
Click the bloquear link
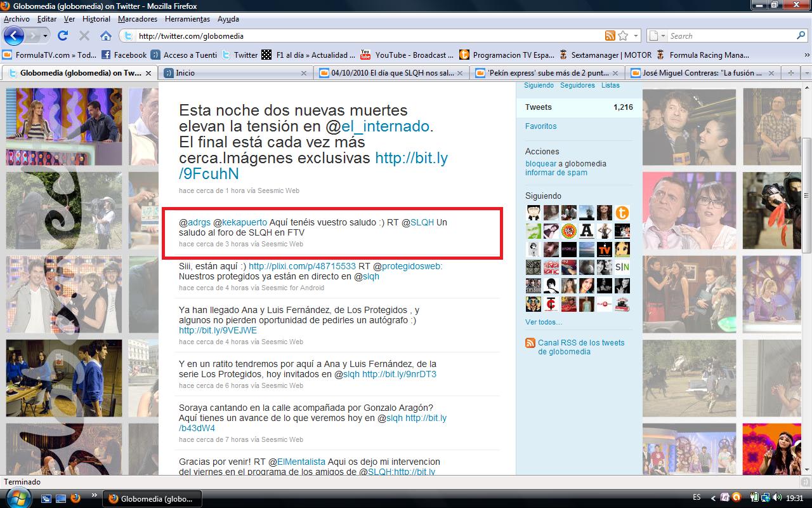pyautogui.click(x=540, y=164)
